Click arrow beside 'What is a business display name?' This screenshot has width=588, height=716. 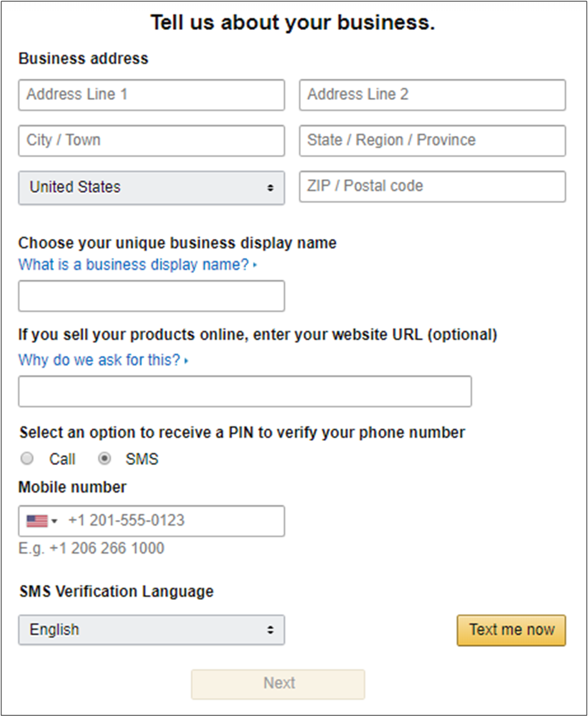255,265
